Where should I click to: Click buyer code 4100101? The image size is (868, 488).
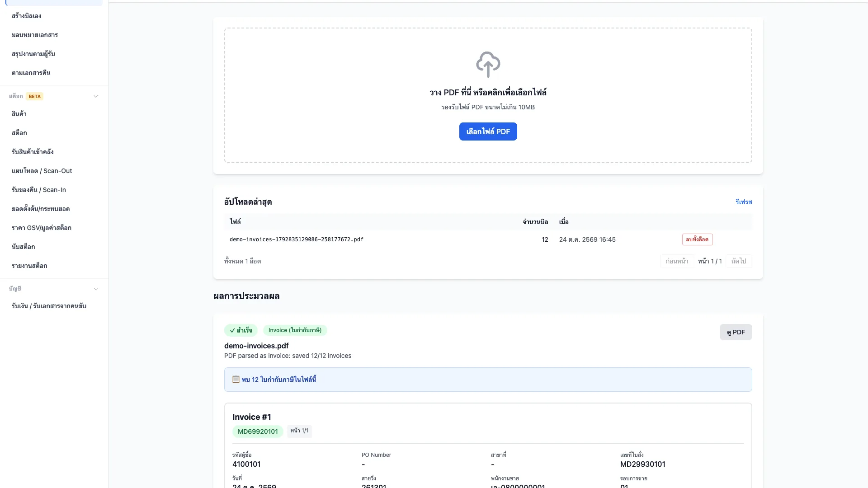tap(246, 465)
